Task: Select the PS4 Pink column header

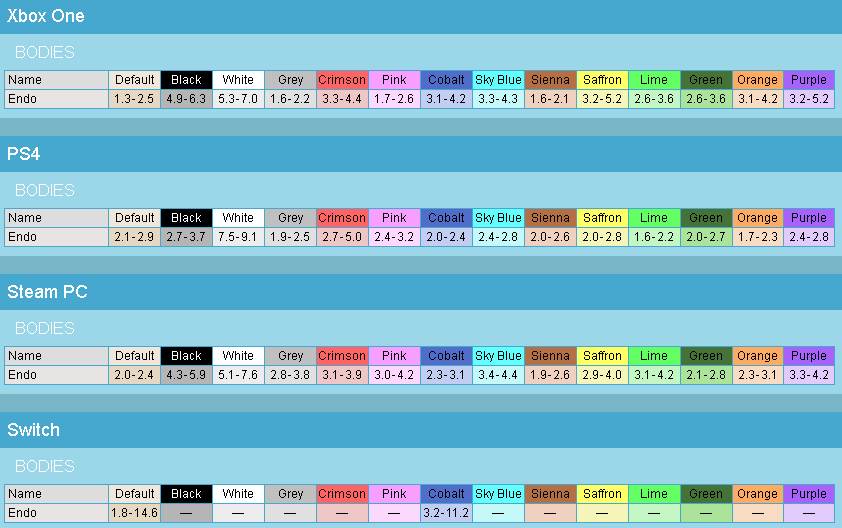Action: 394,218
